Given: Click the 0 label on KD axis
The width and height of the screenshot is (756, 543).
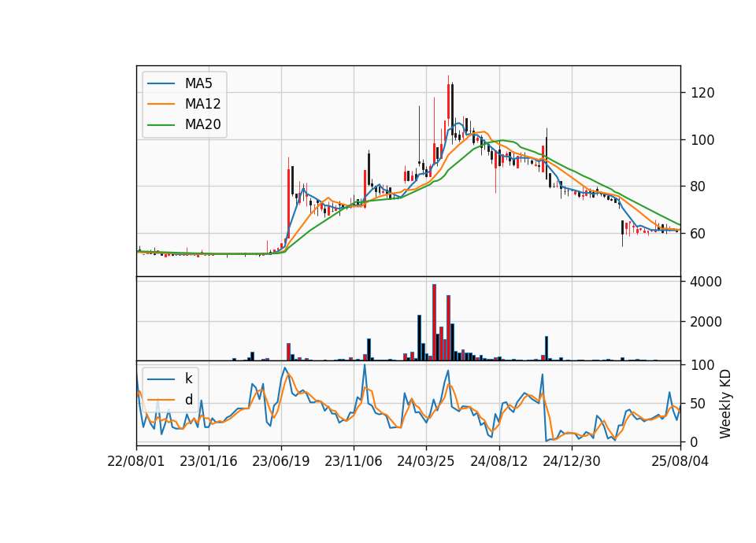Looking at the screenshot, I should pos(695,441).
